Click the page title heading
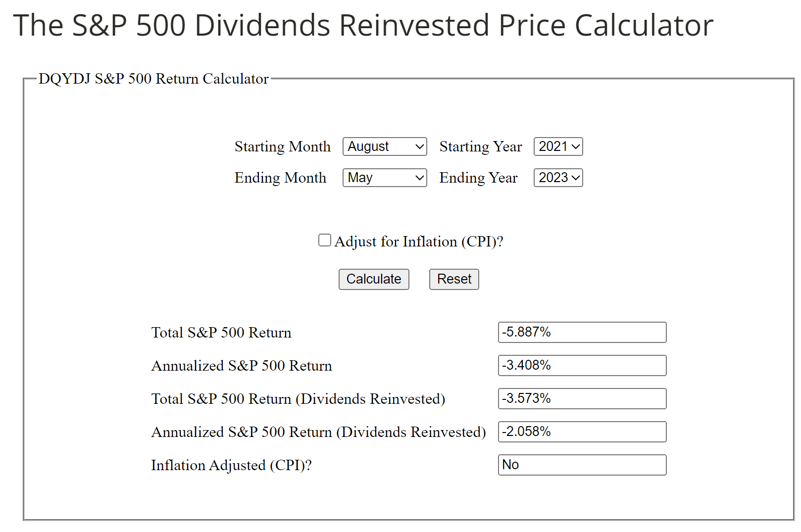The width and height of the screenshot is (801, 532). pos(363,25)
